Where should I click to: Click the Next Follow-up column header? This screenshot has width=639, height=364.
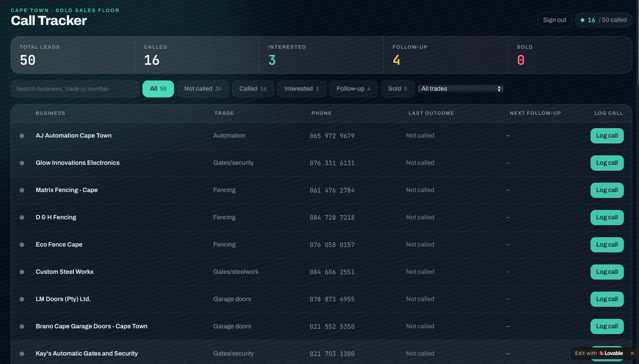click(x=535, y=113)
